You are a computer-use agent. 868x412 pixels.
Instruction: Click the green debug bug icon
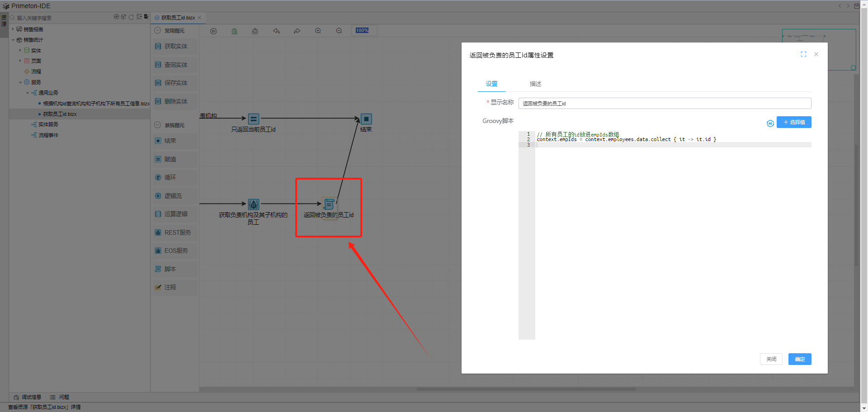pyautogui.click(x=234, y=31)
